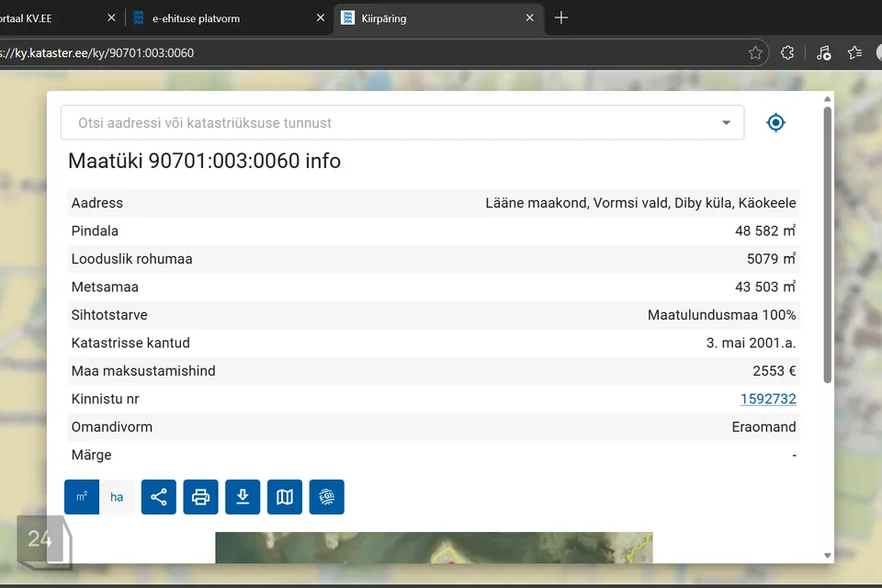Viewport: 882px width, 588px height.
Task: Bookmark this page with the star icon
Action: (x=755, y=53)
